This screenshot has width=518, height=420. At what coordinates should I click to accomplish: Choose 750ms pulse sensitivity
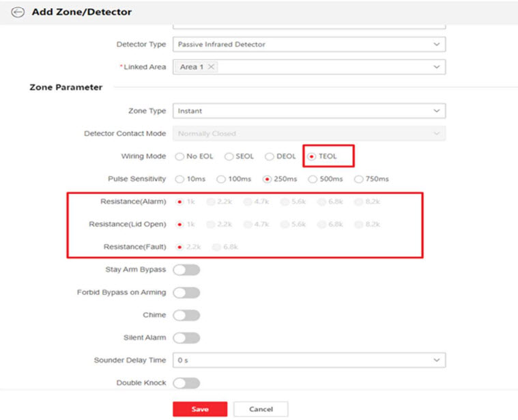point(358,179)
